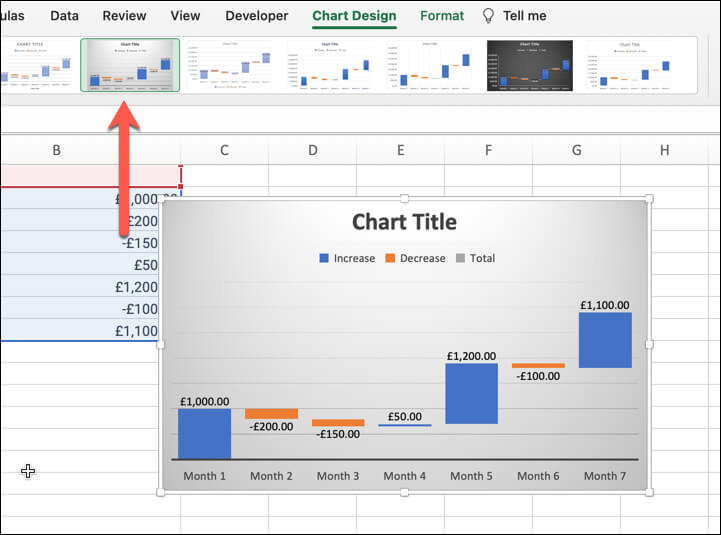Select the Month 4 thin bar
Image resolution: width=721 pixels, height=535 pixels.
(405, 425)
